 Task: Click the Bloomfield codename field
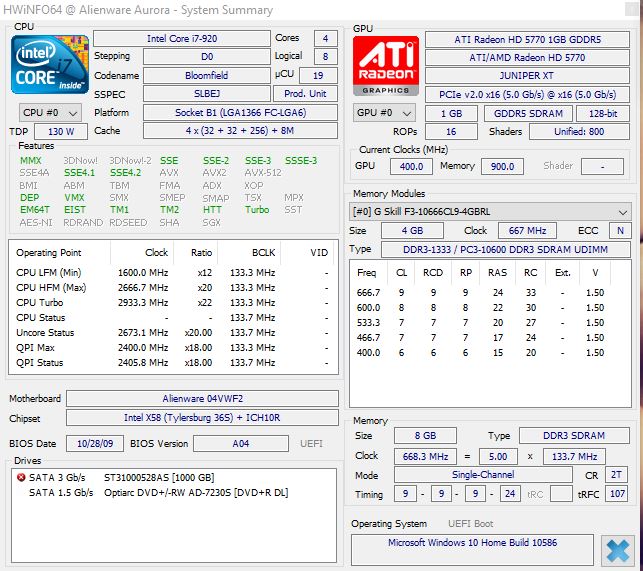point(207,75)
